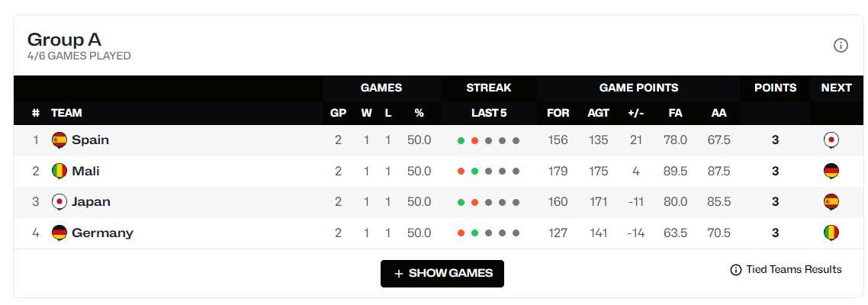Open Mali's next opponent Germany flag
Viewport: 868px width, 305px height.
[x=831, y=171]
